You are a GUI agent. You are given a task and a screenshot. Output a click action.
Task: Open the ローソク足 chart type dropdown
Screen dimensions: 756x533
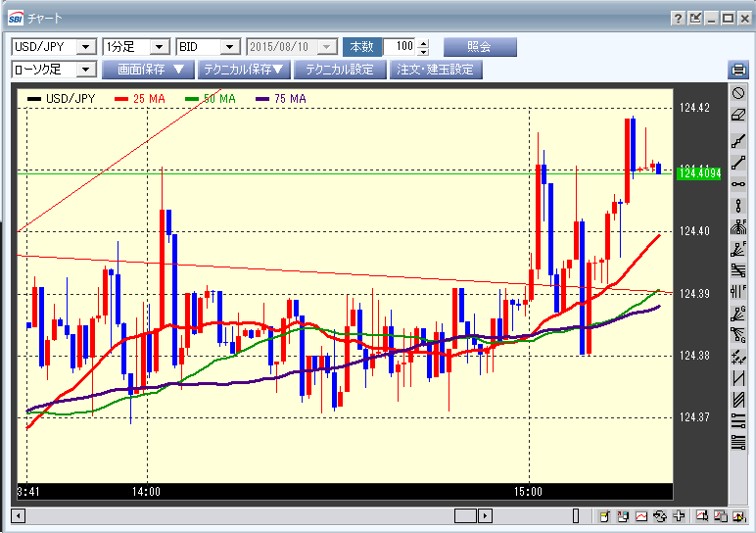tap(86, 70)
